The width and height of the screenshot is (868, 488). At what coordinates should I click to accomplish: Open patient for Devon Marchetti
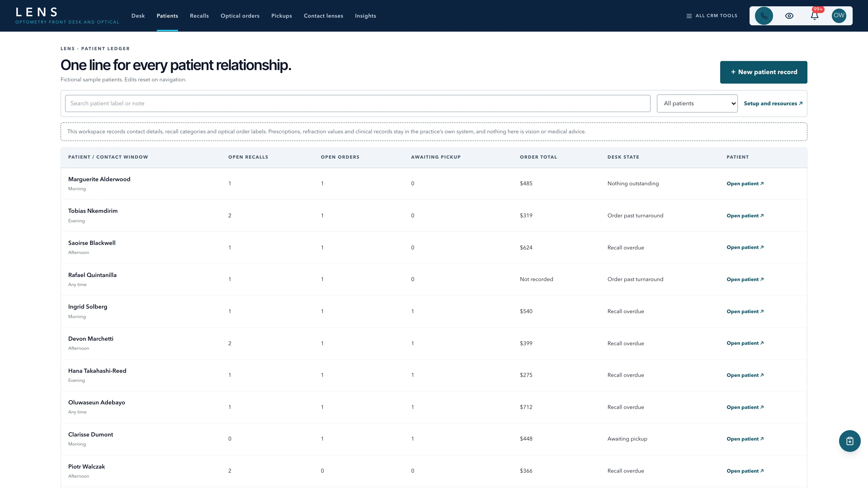coord(745,343)
